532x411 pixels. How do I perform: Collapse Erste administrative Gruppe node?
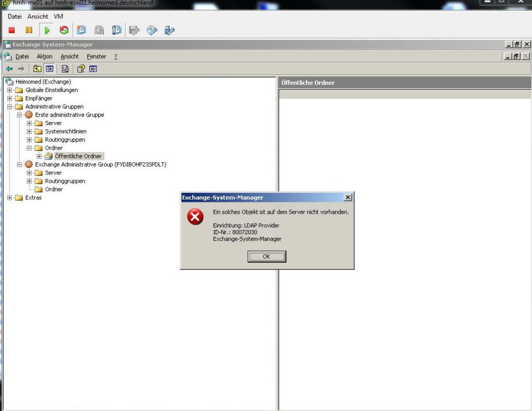[19, 115]
